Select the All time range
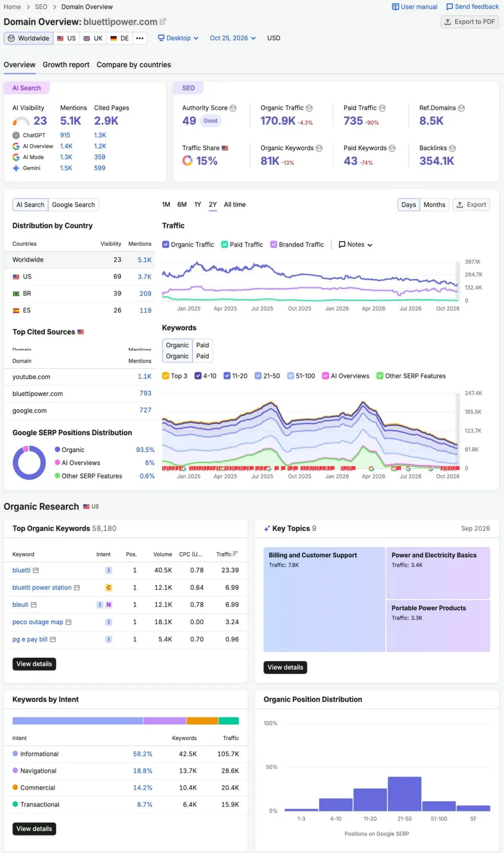504x853 pixels. tap(235, 205)
